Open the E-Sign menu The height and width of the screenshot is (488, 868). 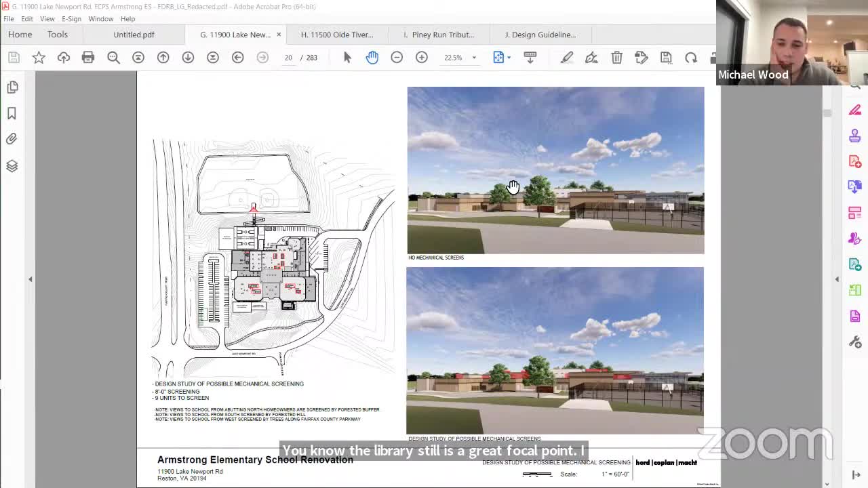click(x=71, y=18)
